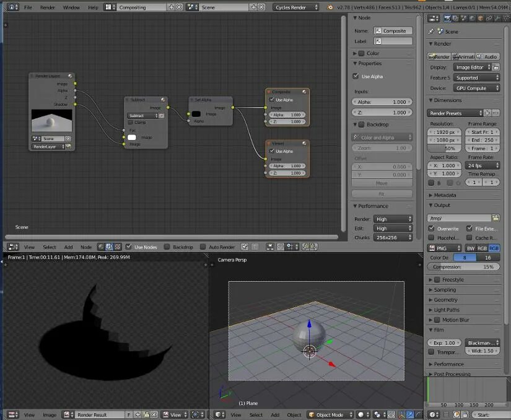Open the PNG file format dropdown
The height and width of the screenshot is (420, 511).
click(444, 248)
